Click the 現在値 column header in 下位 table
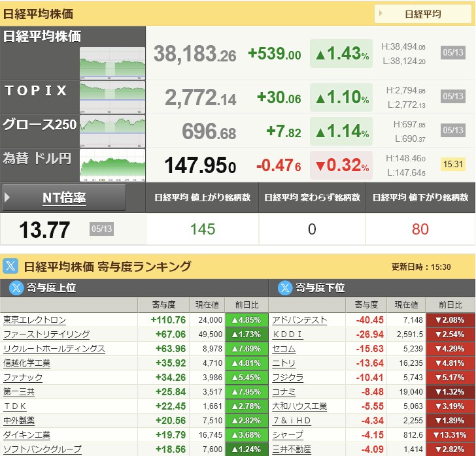Image resolution: width=476 pixels, height=456 pixels. [406, 304]
